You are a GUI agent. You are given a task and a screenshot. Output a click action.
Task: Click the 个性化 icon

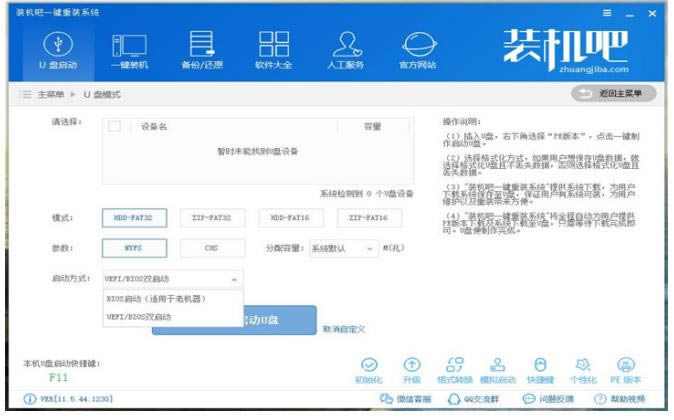[583, 371]
